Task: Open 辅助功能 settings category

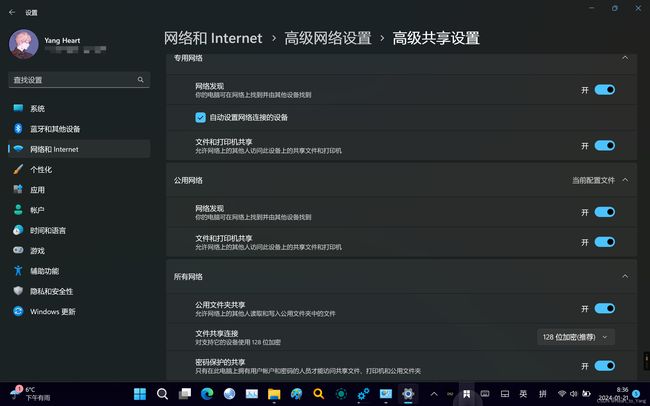Action: [x=79, y=271]
